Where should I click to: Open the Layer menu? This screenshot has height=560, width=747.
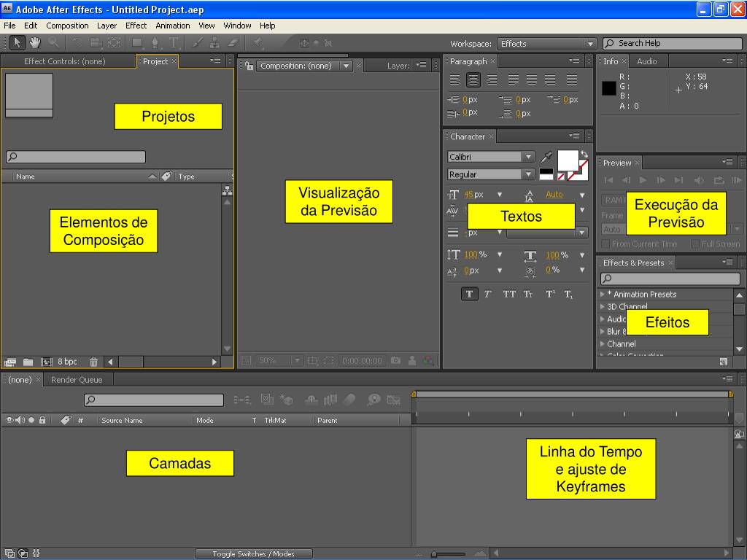coord(107,26)
